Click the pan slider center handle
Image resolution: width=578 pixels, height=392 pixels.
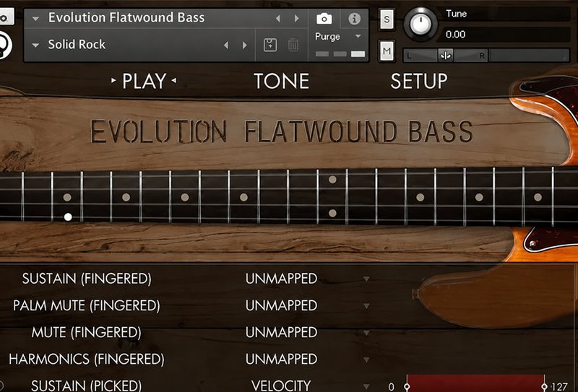(446, 56)
